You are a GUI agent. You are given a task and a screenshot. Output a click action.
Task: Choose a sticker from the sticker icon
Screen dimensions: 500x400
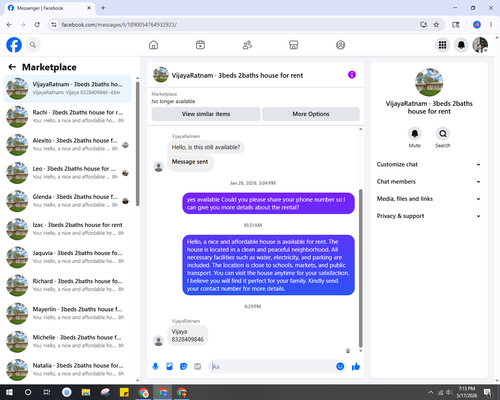[x=183, y=367]
